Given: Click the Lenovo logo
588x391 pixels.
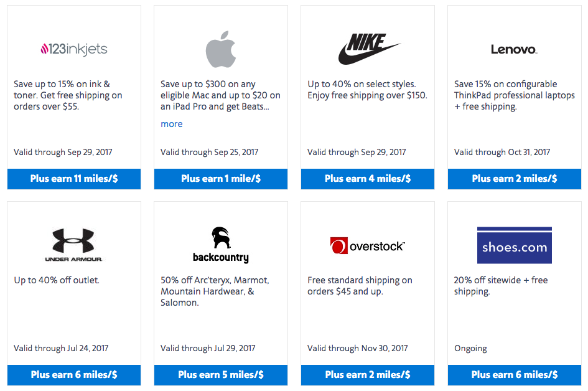Looking at the screenshot, I should coord(514,50).
